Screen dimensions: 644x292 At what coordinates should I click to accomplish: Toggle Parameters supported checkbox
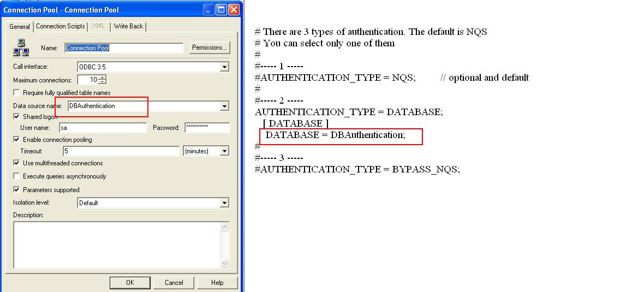pyautogui.click(x=17, y=190)
